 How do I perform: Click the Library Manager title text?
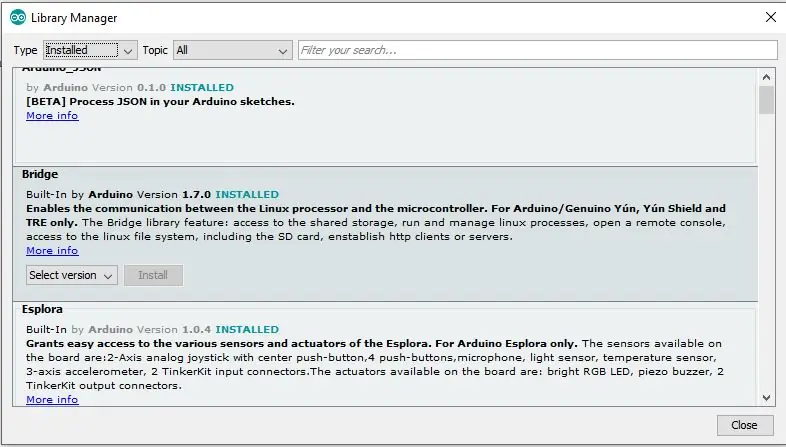(x=74, y=18)
